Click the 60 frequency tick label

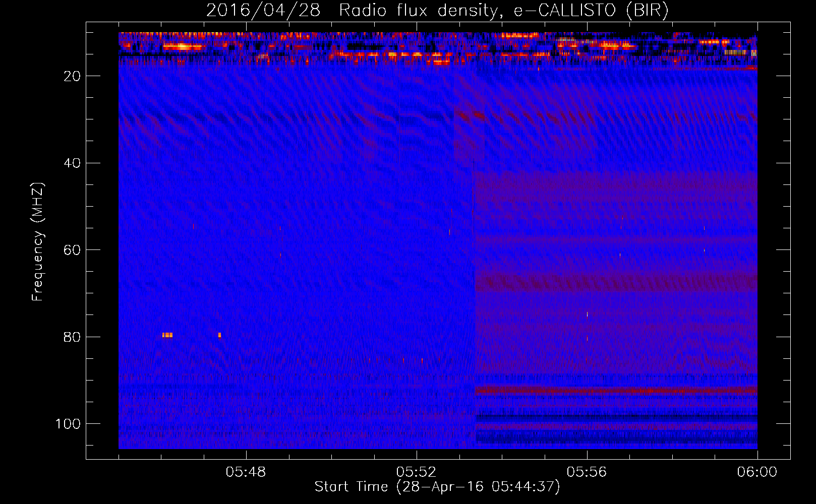coord(73,250)
